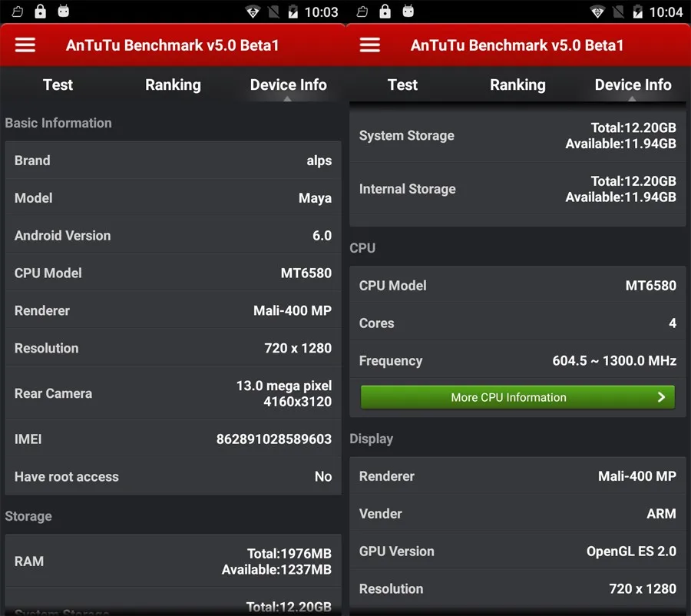
Task: Tap Android robot icon in right status bar
Action: [x=408, y=11]
